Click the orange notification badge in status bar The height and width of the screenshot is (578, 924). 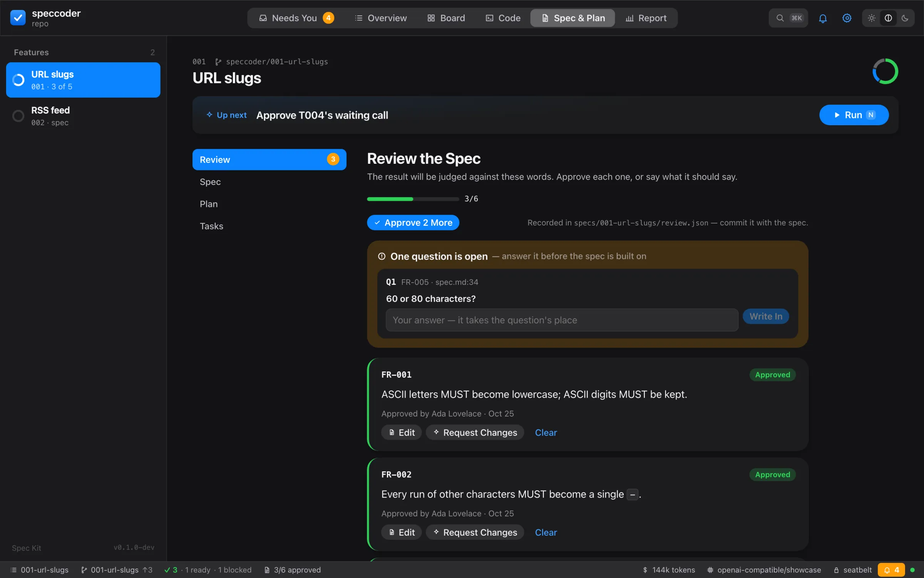[x=891, y=570]
